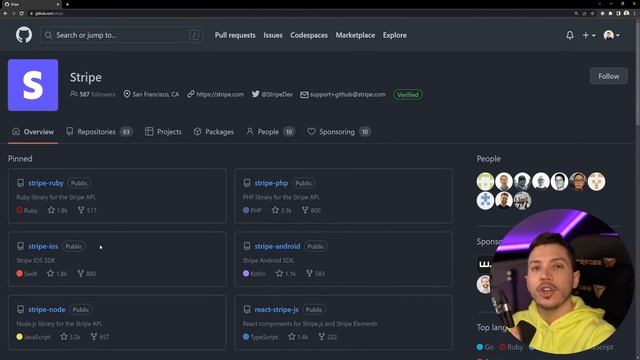Expand the plus create-new dropdown

[x=589, y=35]
